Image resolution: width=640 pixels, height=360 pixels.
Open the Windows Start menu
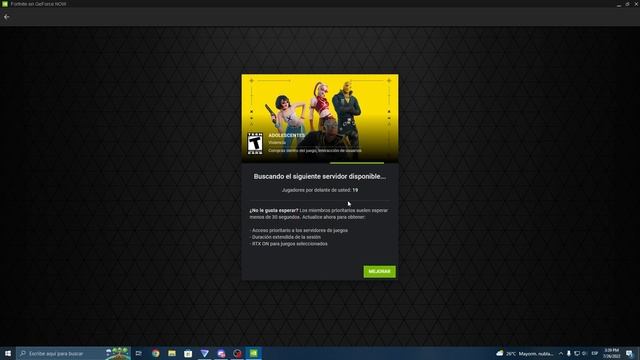click(8, 353)
